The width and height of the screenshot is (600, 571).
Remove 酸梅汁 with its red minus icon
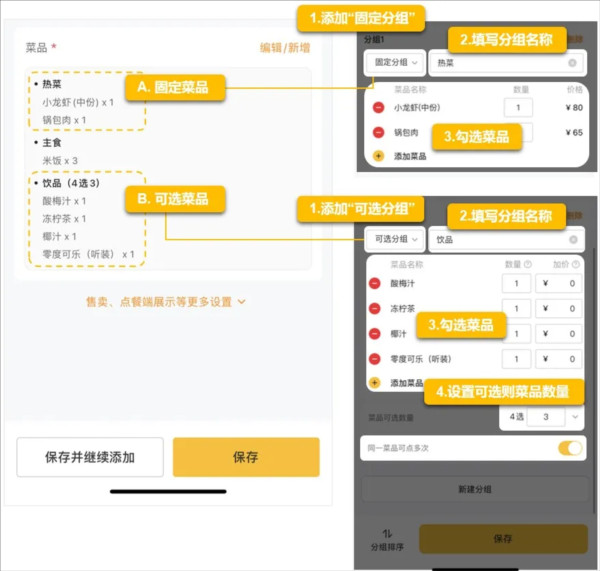tap(375, 283)
